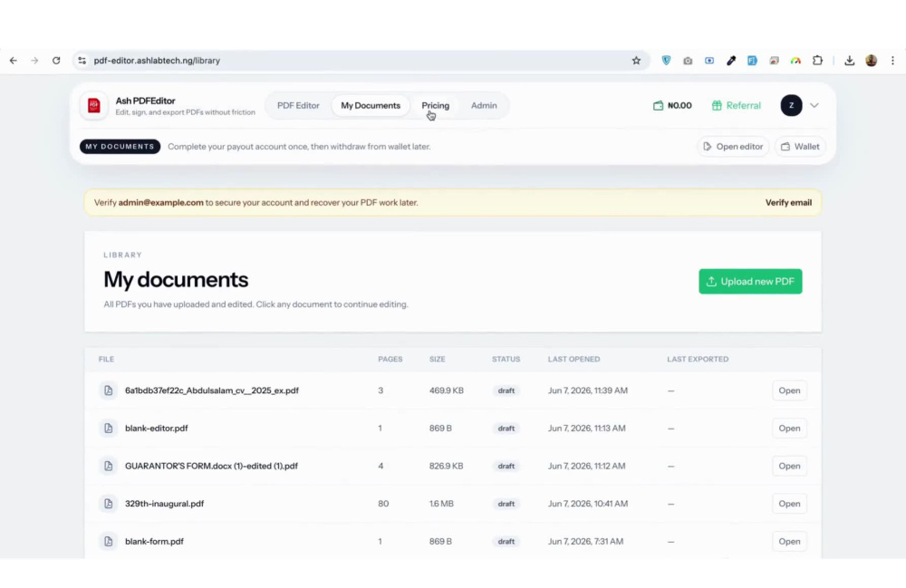Click date Jun 7, 2026, 10:41 AM

[588, 504]
